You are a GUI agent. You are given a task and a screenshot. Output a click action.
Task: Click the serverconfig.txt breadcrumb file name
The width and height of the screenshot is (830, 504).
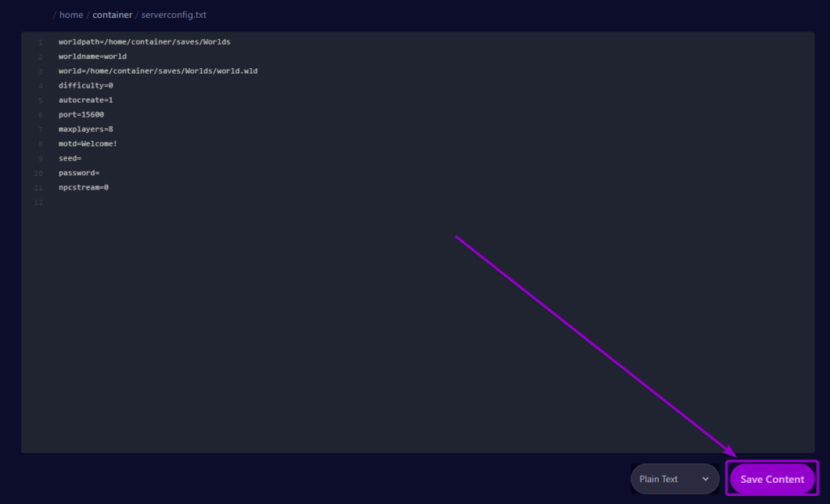(x=173, y=15)
